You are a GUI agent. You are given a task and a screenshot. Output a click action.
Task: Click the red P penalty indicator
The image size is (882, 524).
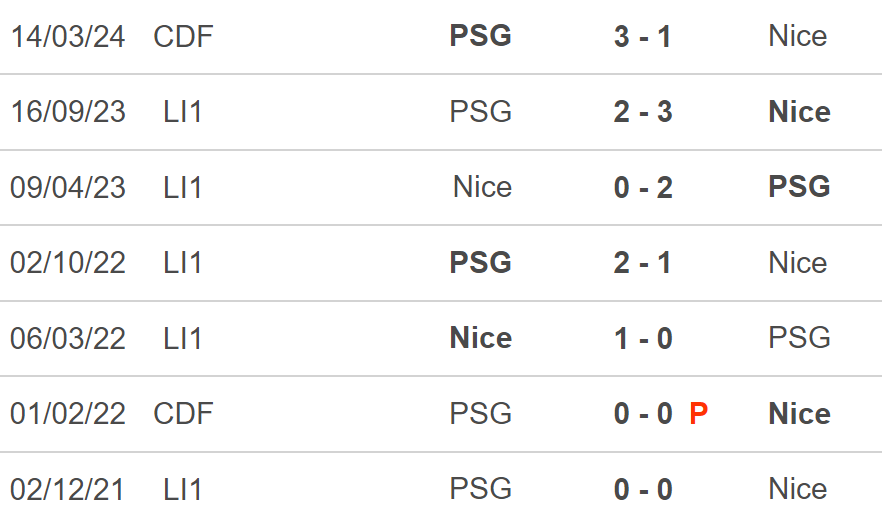coord(699,414)
